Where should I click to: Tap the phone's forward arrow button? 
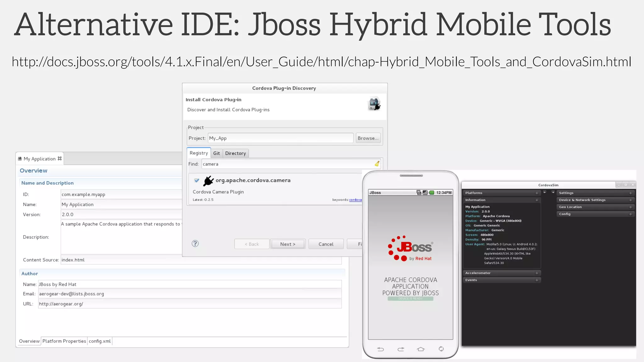pyautogui.click(x=401, y=349)
